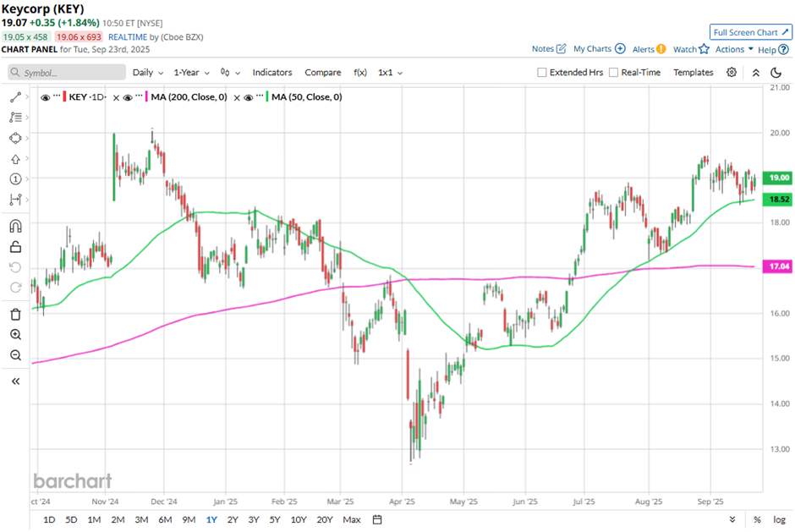
Task: Open chart settings gear
Action: pos(732,73)
